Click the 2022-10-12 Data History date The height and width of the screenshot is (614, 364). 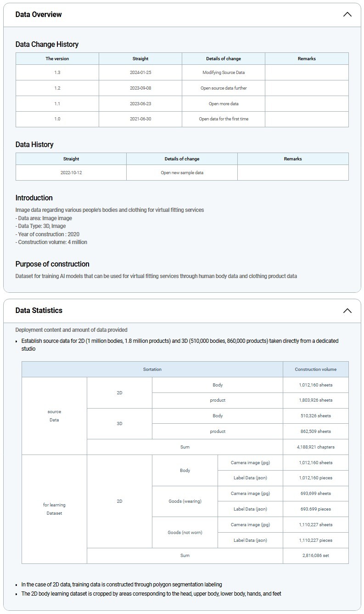(71, 173)
